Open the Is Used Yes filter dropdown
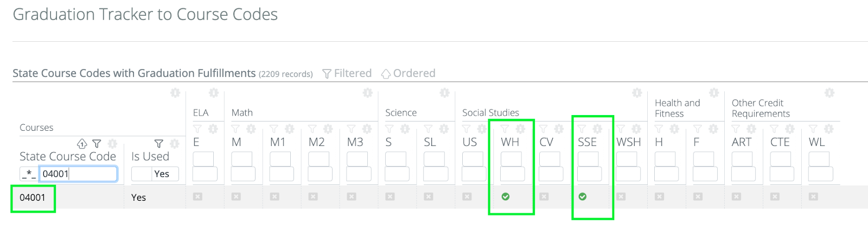 (155, 174)
